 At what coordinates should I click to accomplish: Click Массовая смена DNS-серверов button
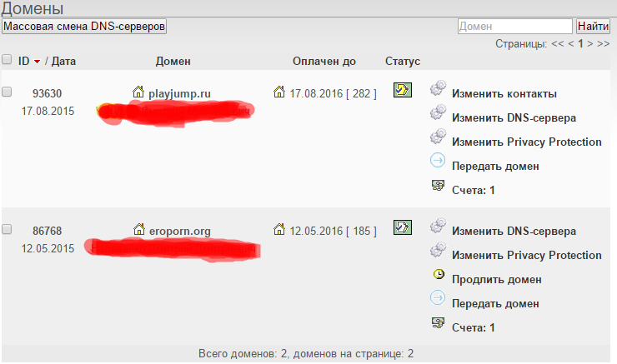pos(84,27)
